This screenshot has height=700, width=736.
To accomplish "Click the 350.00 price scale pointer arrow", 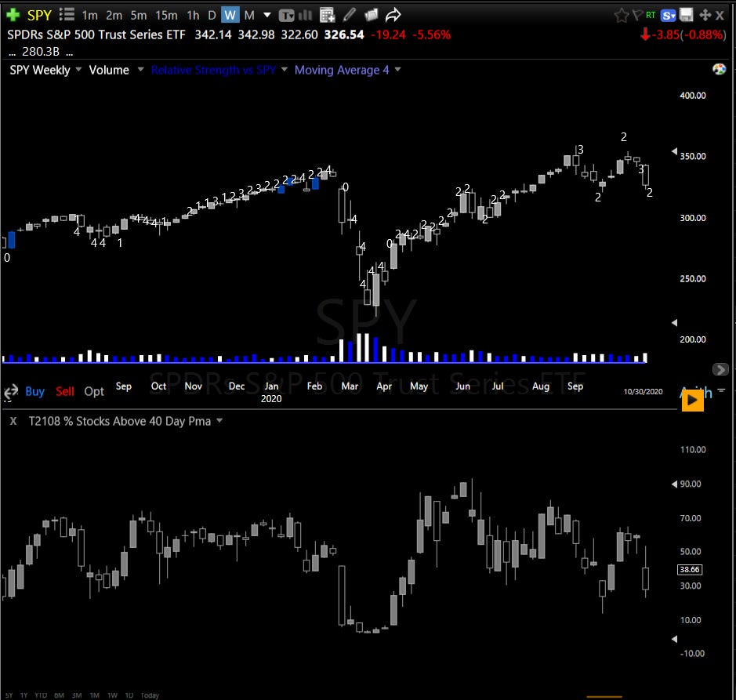I will click(675, 151).
